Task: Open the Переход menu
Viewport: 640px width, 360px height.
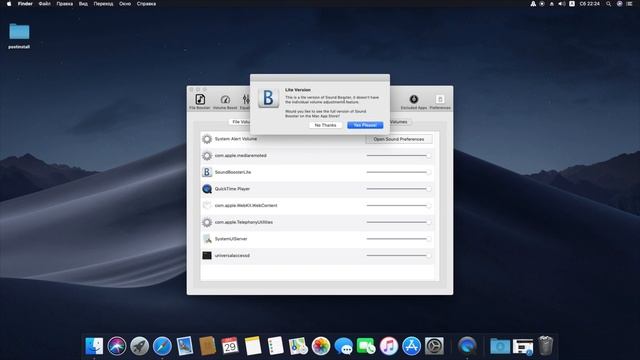Action: (103, 4)
